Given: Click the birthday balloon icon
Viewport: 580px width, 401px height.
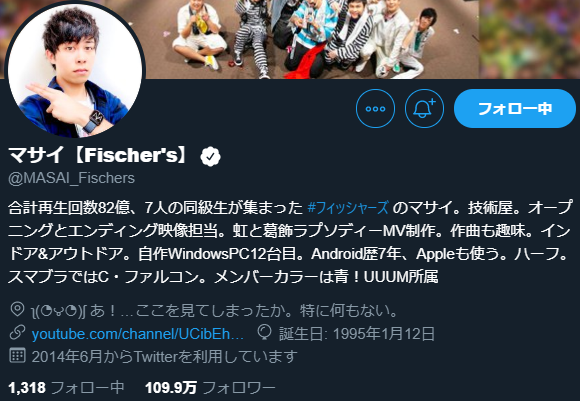Looking at the screenshot, I should pyautogui.click(x=264, y=332).
